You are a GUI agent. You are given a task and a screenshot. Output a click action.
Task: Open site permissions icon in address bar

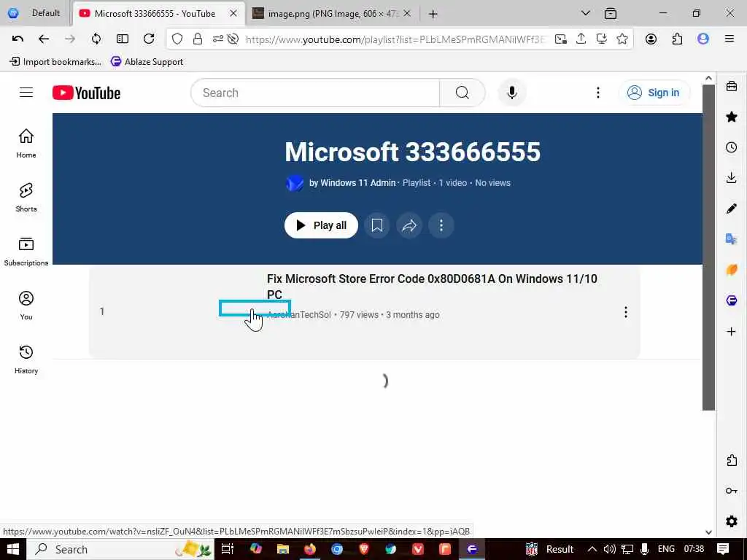point(217,39)
